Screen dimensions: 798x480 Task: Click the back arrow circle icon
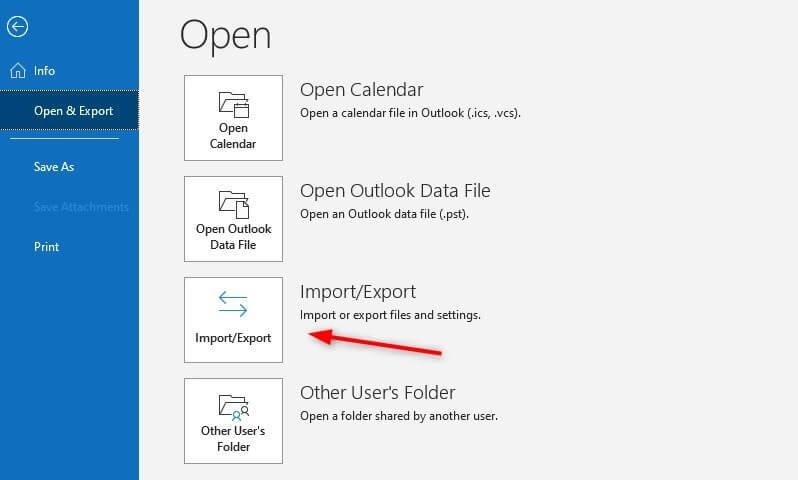point(17,26)
